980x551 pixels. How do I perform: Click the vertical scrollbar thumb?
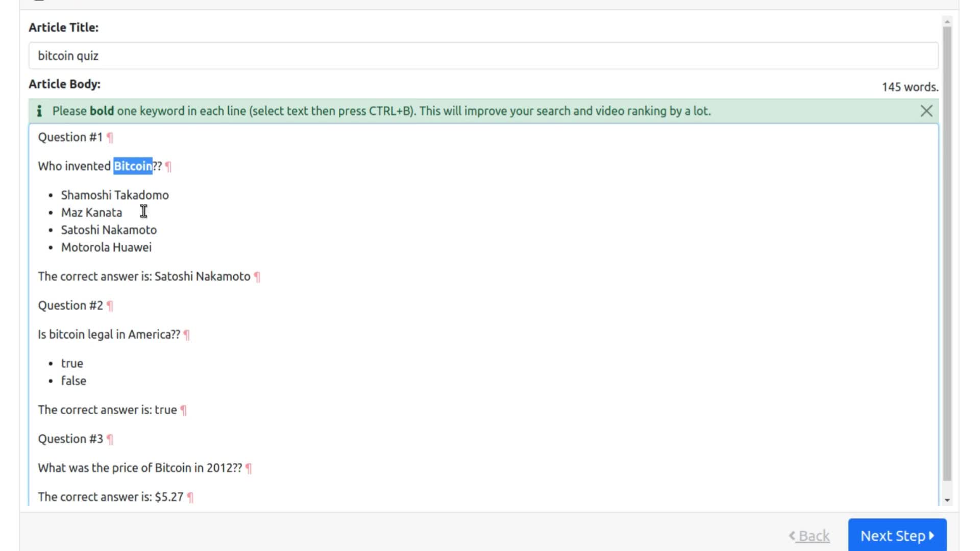point(947,254)
